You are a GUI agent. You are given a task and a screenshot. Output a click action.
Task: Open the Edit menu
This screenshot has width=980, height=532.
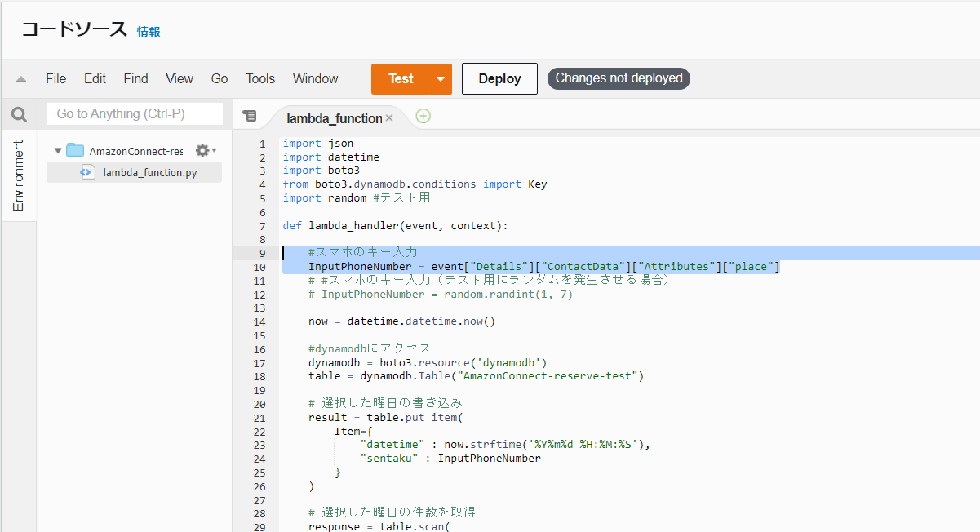click(95, 78)
